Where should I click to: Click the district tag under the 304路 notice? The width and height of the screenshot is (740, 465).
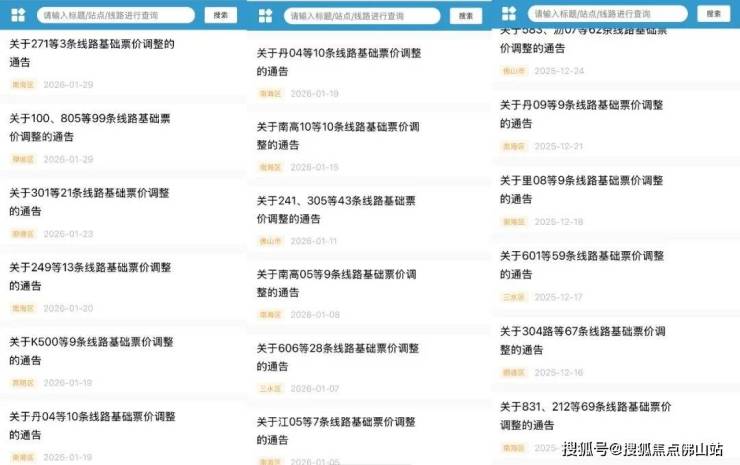click(x=514, y=373)
